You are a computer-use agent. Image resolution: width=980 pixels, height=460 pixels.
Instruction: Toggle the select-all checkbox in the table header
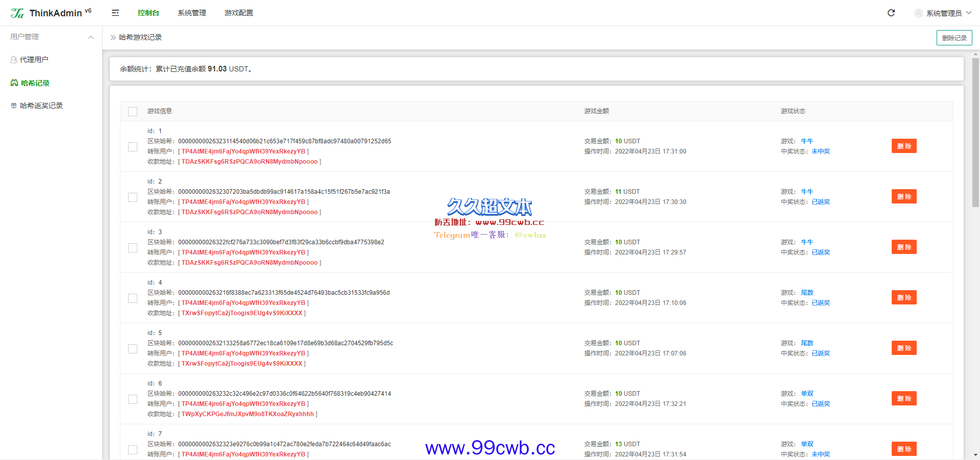133,112
